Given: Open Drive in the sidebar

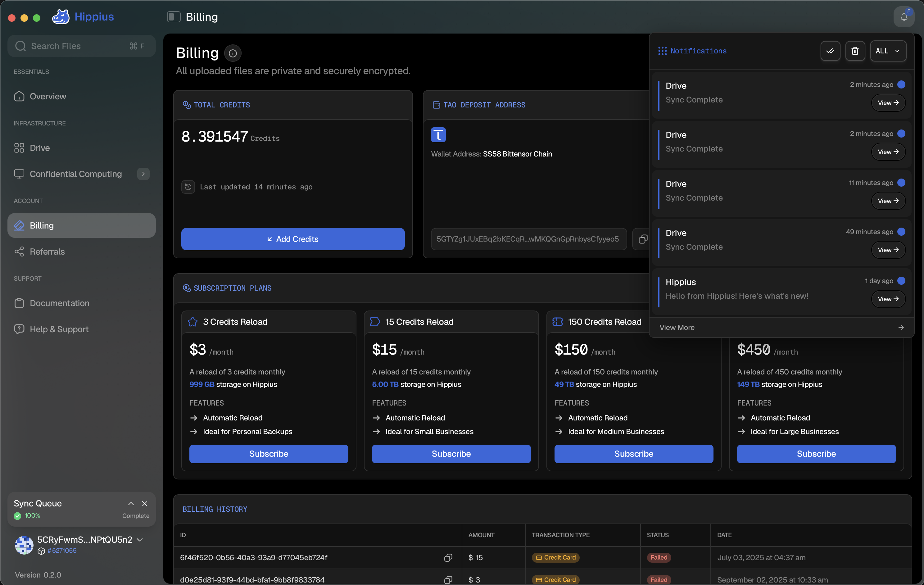Looking at the screenshot, I should click(81, 148).
